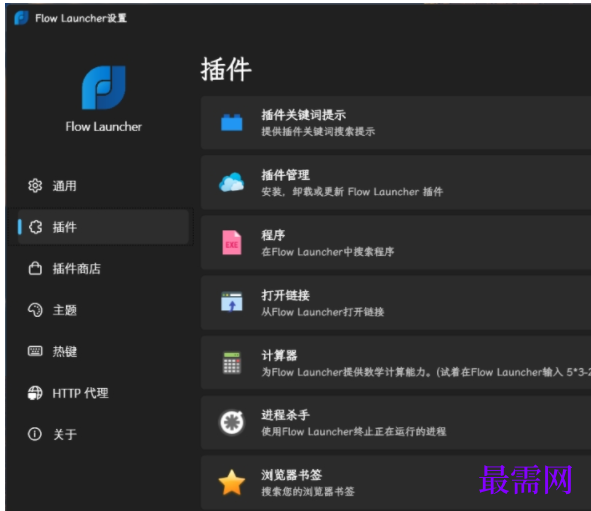Click the text 提供插件关键词搜索提示
The image size is (591, 511).
(318, 132)
